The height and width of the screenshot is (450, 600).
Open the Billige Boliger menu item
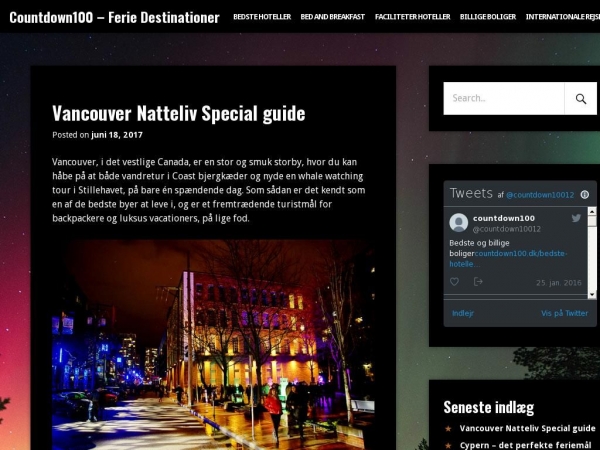[488, 17]
